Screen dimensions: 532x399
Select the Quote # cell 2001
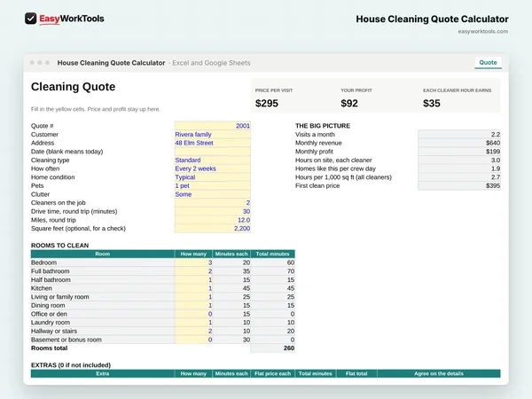[213, 126]
